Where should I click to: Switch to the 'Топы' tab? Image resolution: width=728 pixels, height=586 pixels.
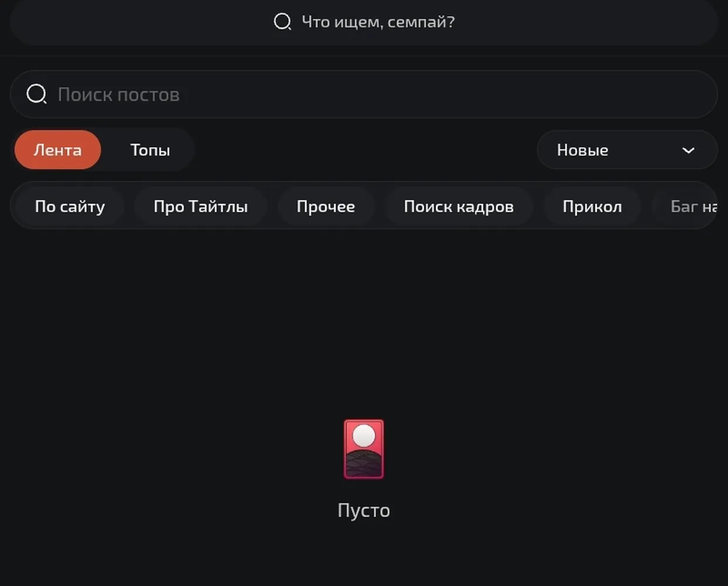tap(150, 150)
